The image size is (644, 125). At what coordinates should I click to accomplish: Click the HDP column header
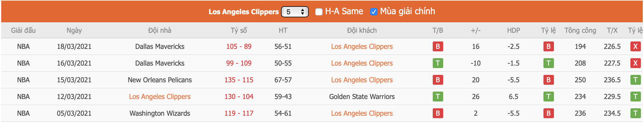click(x=514, y=30)
